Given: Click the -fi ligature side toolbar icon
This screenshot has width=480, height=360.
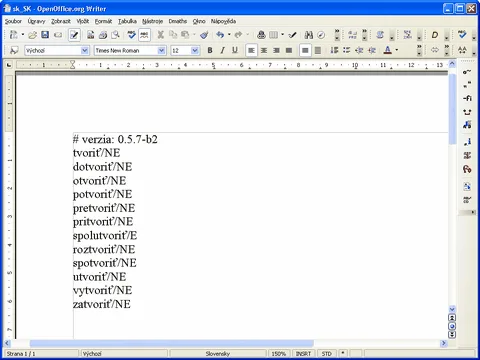Looking at the screenshot, I should (467, 98).
